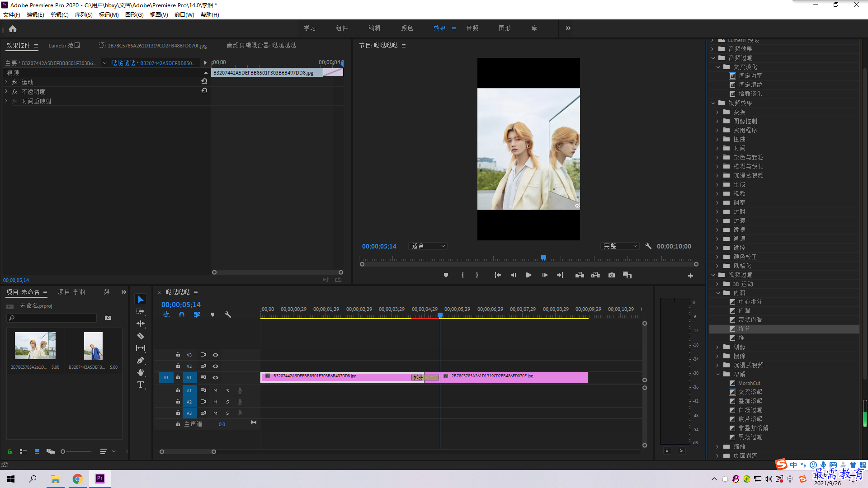Create new bin from search icon
868x488 pixels.
(108, 318)
